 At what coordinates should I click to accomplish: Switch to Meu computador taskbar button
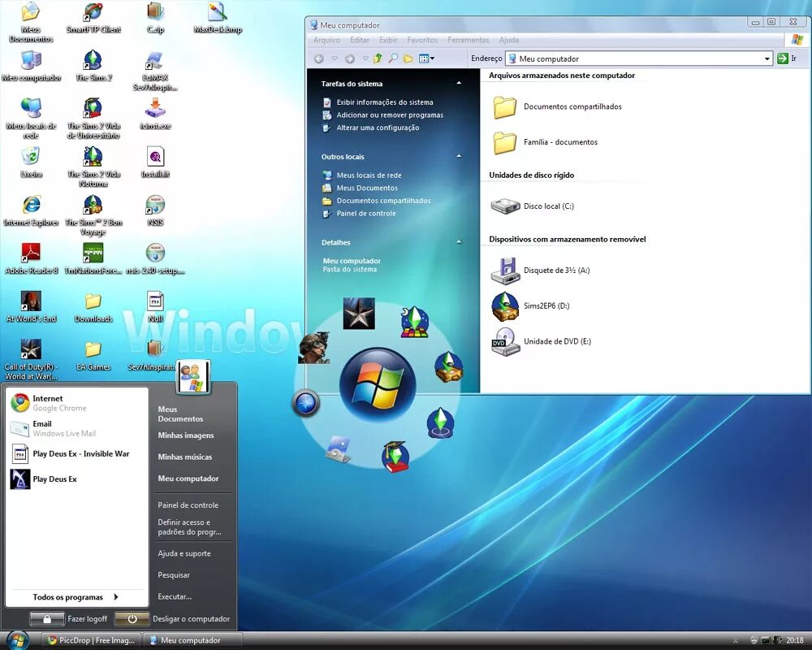click(192, 641)
